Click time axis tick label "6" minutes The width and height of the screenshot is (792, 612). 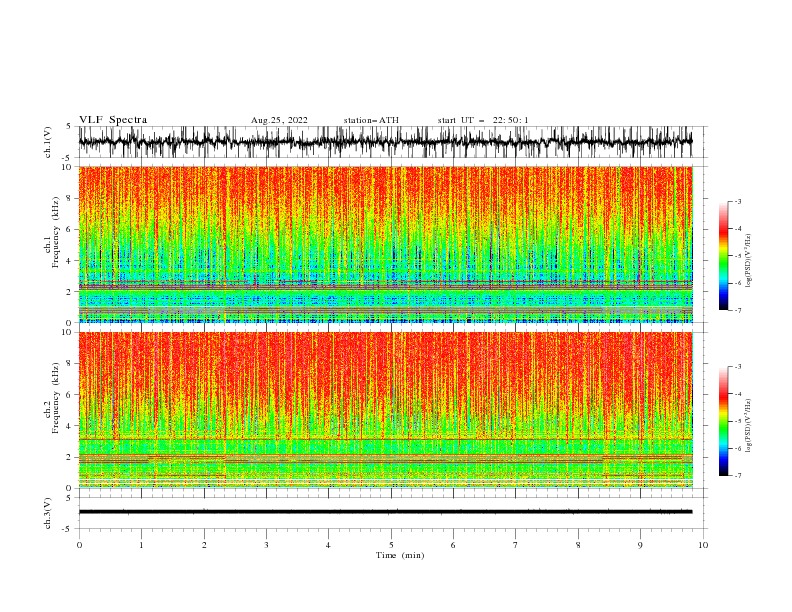point(453,545)
